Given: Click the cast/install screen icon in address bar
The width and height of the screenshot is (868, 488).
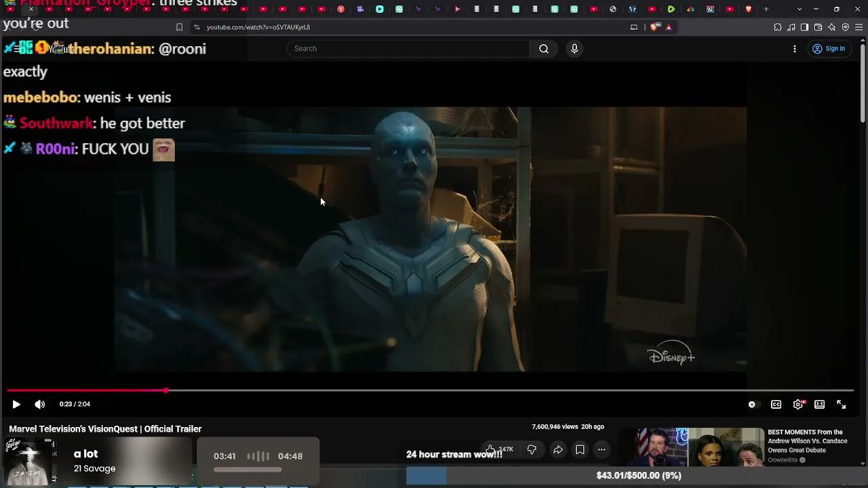Looking at the screenshot, I should coord(634,27).
